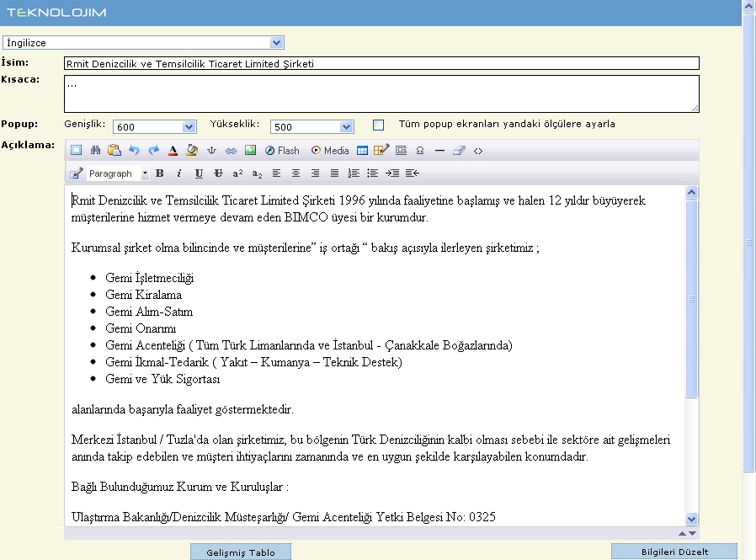Click the eraser remove-formatting icon

(x=459, y=151)
